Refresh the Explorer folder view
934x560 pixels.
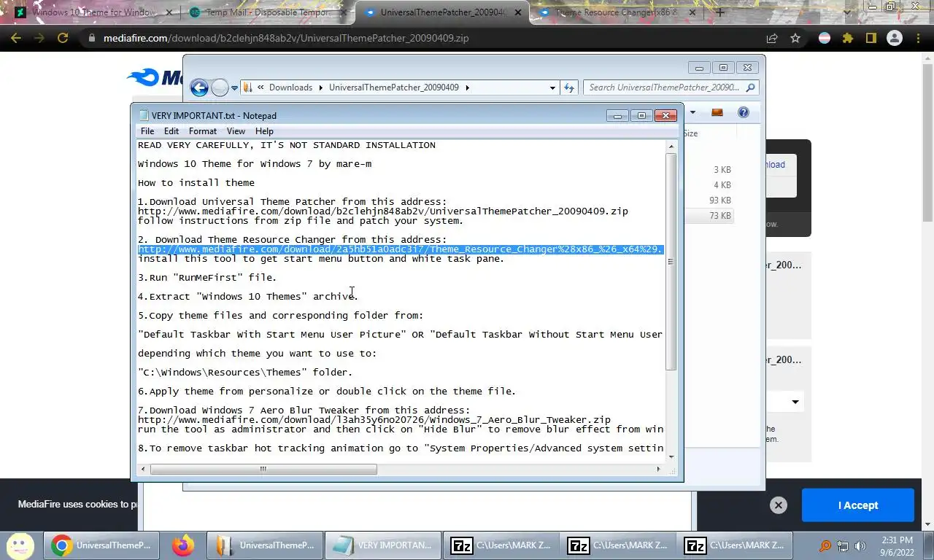(x=569, y=87)
